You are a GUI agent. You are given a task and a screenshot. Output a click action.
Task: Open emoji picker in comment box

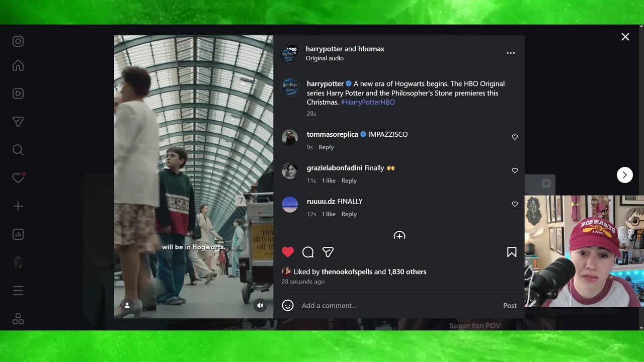pyautogui.click(x=288, y=305)
